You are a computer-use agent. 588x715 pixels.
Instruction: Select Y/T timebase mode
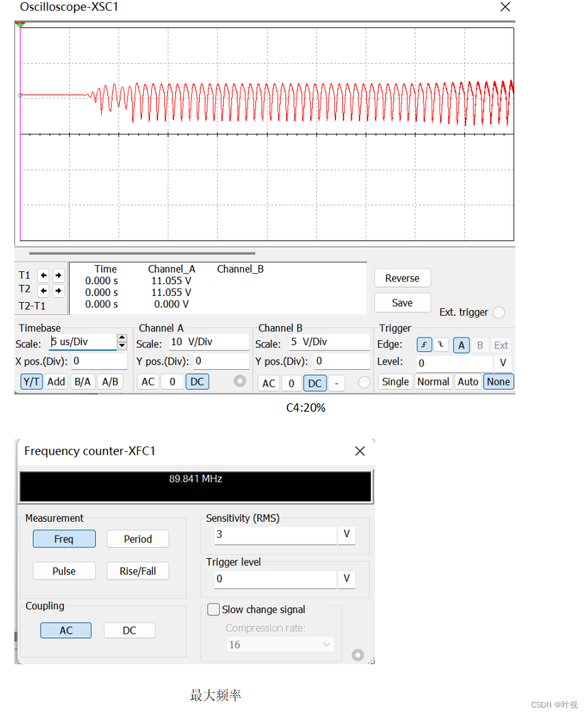tap(31, 381)
